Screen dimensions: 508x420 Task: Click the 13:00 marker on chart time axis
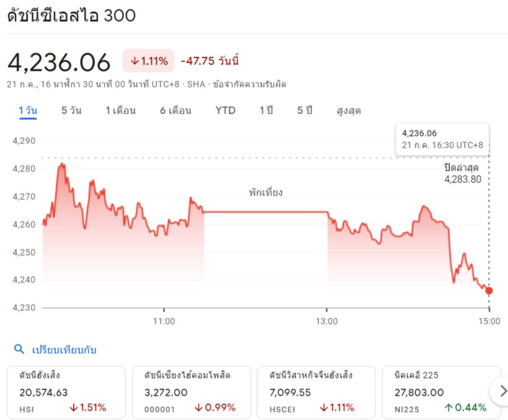[326, 321]
